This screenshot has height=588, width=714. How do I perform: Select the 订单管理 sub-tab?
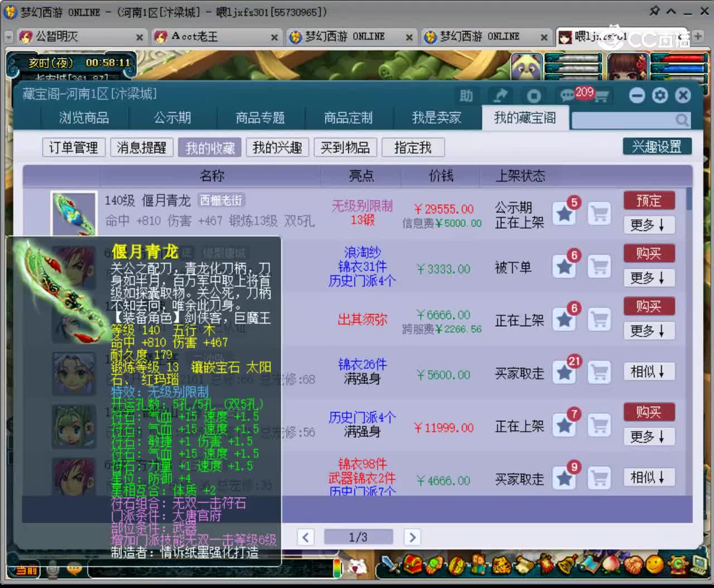[x=74, y=147]
